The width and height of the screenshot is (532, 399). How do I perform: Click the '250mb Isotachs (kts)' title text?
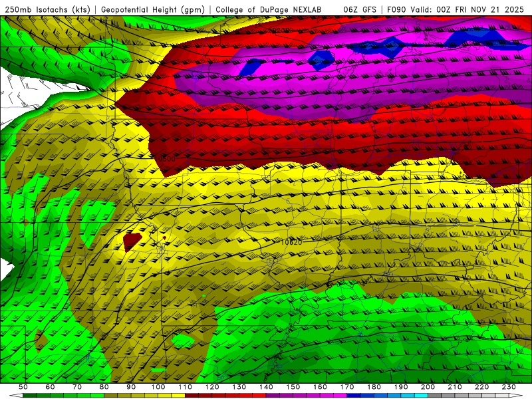[x=47, y=10]
